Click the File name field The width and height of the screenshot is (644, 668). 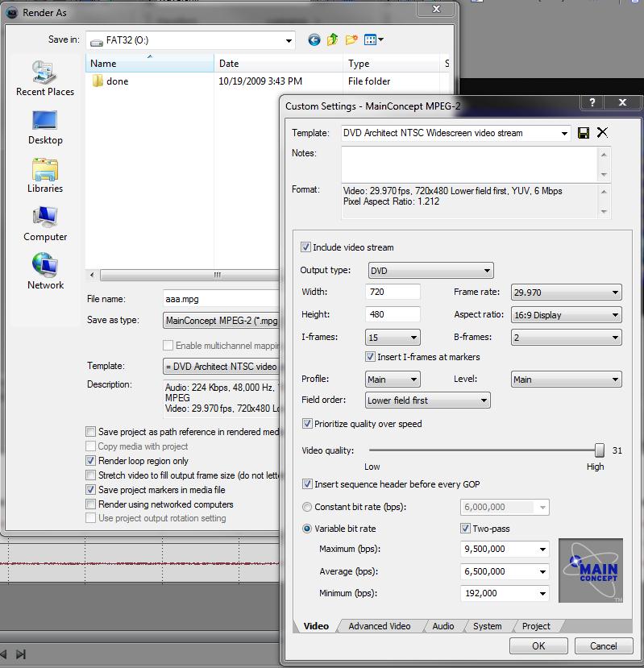point(221,299)
